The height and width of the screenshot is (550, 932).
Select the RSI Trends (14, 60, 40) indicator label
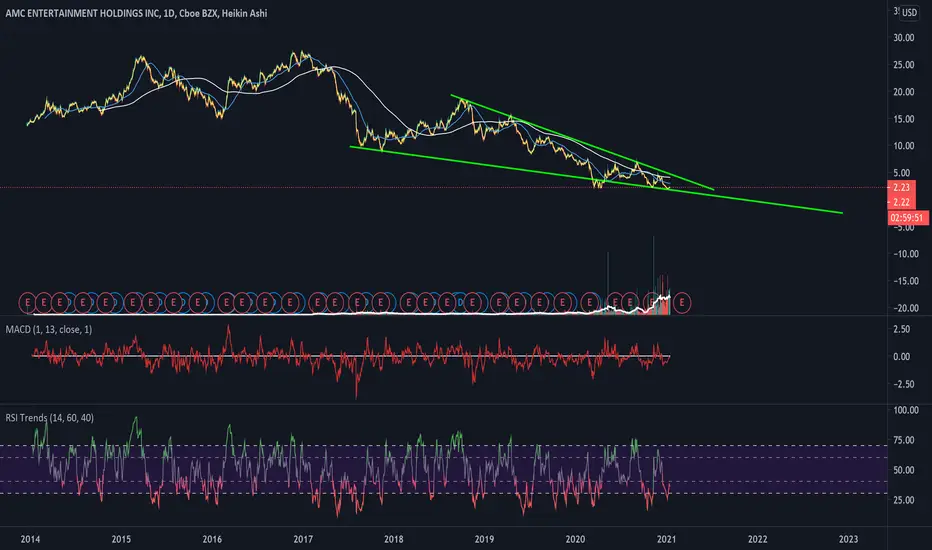coord(49,418)
